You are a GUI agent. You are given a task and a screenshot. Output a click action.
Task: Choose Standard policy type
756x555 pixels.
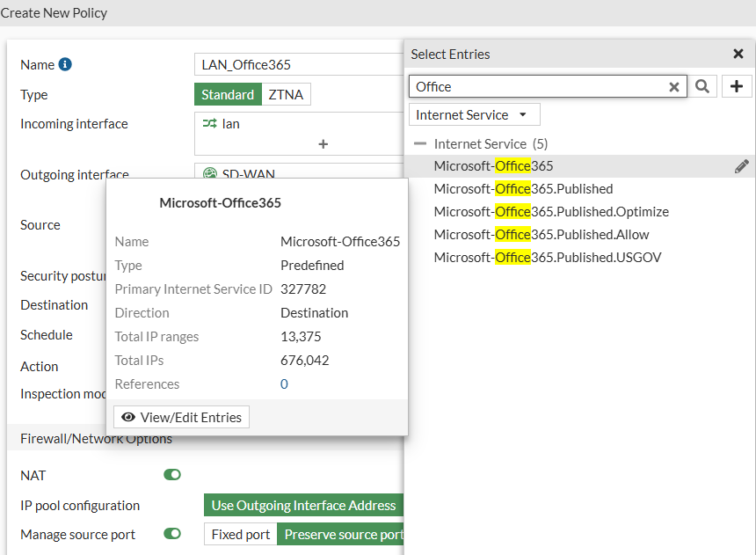tap(228, 94)
